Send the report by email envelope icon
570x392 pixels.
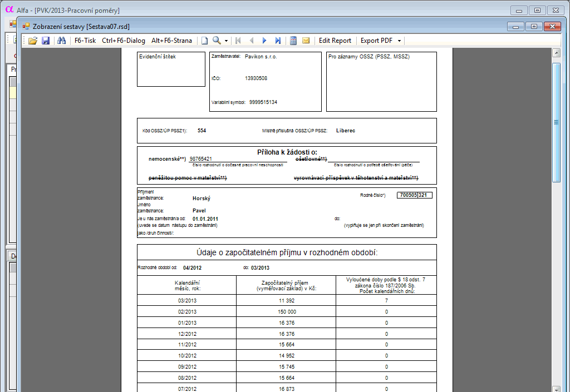click(x=306, y=41)
